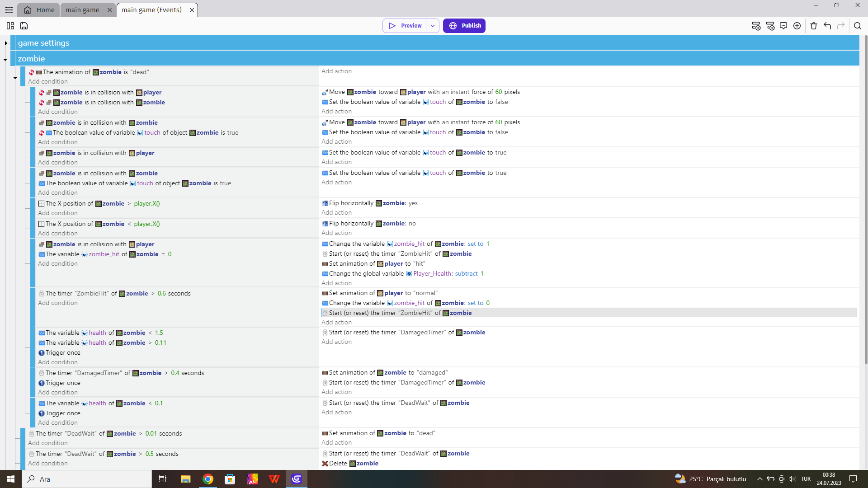
Task: Click the delete selected events trash icon
Action: [814, 26]
